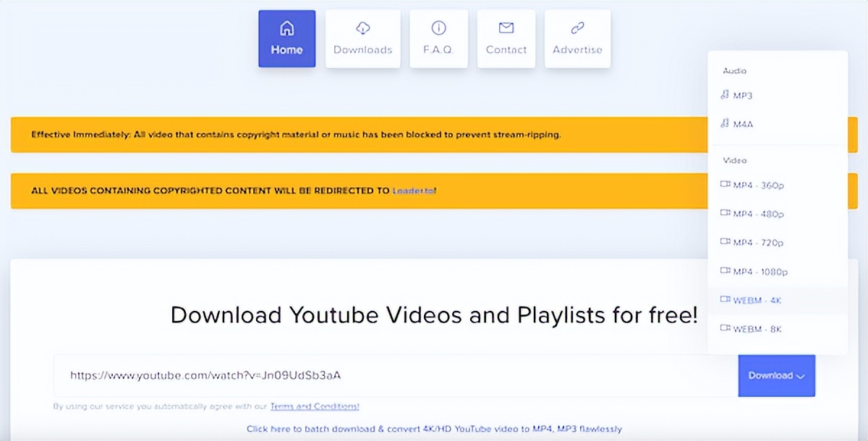Click the video icon beside MP4 - 360p
Screen dimensions: 868x441
(x=726, y=184)
